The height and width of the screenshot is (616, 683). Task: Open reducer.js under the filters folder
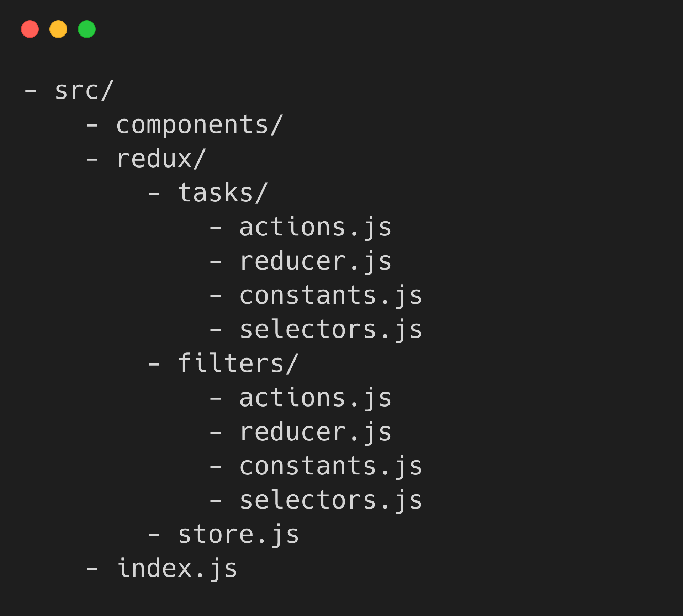tap(315, 432)
